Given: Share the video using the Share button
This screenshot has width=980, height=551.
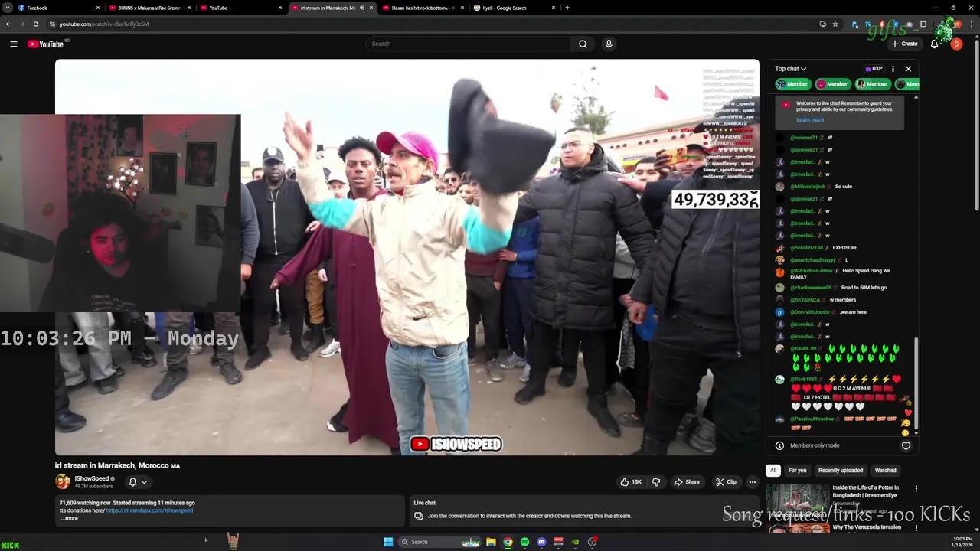Looking at the screenshot, I should coord(687,482).
